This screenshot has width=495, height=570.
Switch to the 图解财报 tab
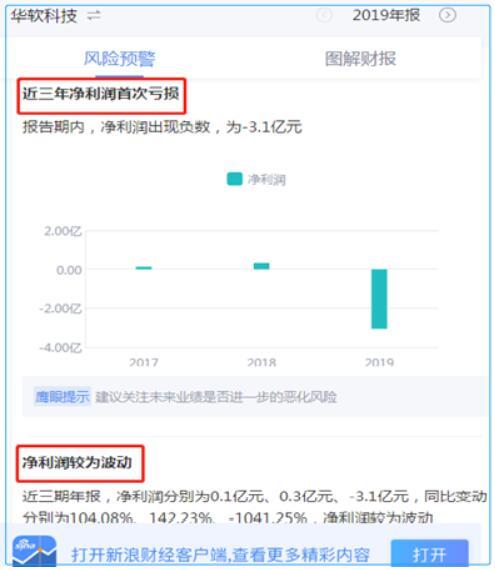[360, 59]
